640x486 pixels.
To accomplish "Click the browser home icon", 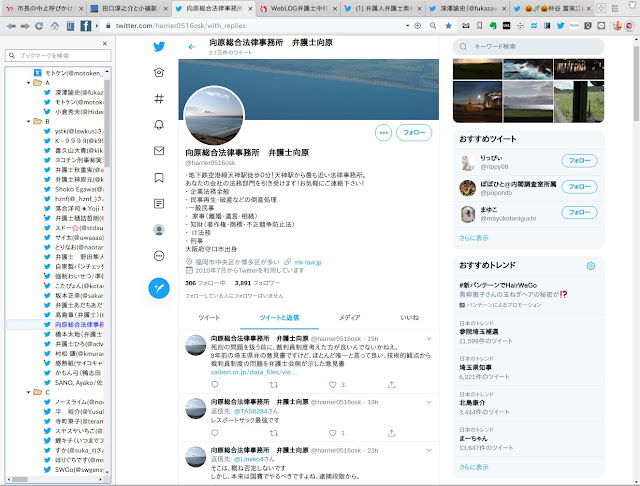I will click(54, 26).
